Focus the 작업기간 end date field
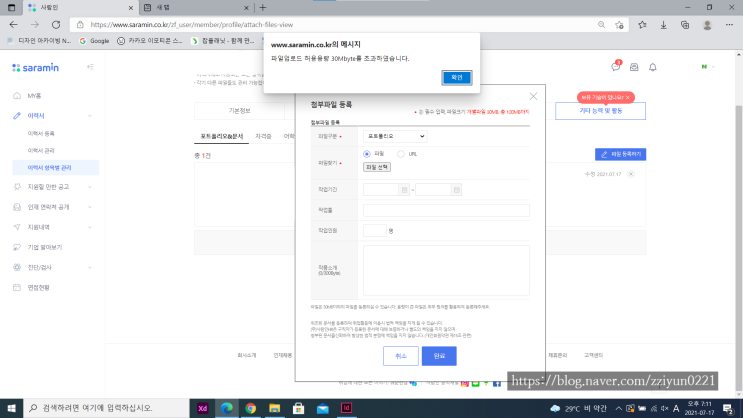The height and width of the screenshot is (418, 743). point(434,190)
